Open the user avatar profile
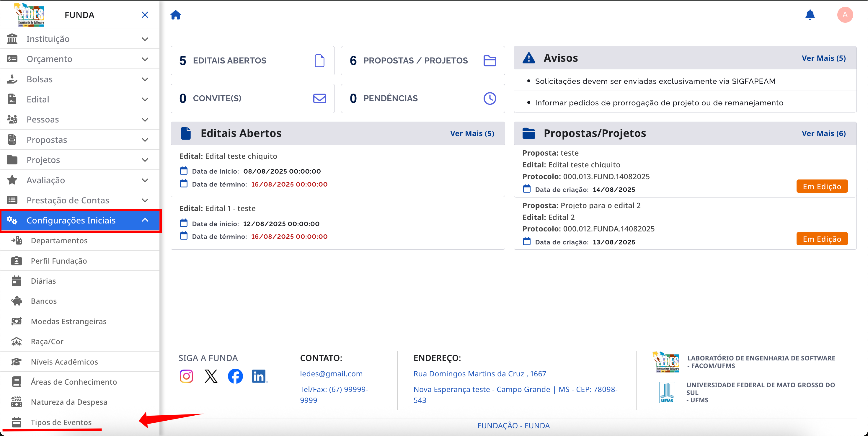 point(845,15)
